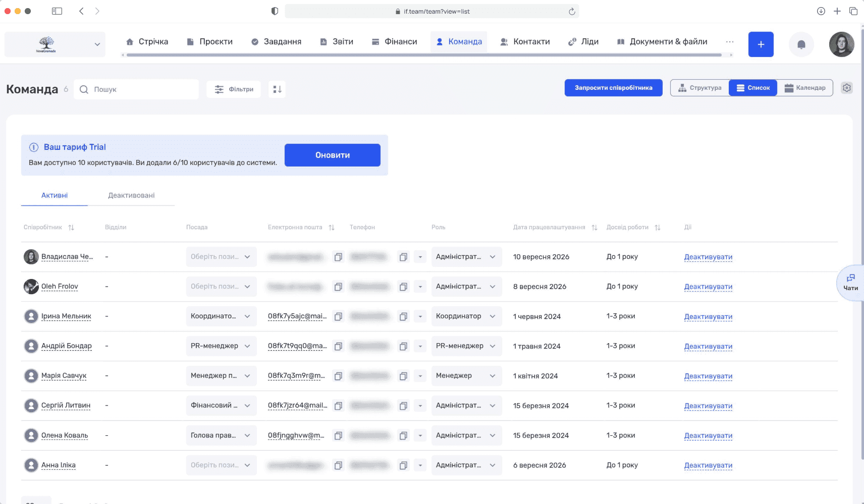The image size is (864, 504).
Task: Switch to Деактивовані tab
Action: tap(131, 196)
